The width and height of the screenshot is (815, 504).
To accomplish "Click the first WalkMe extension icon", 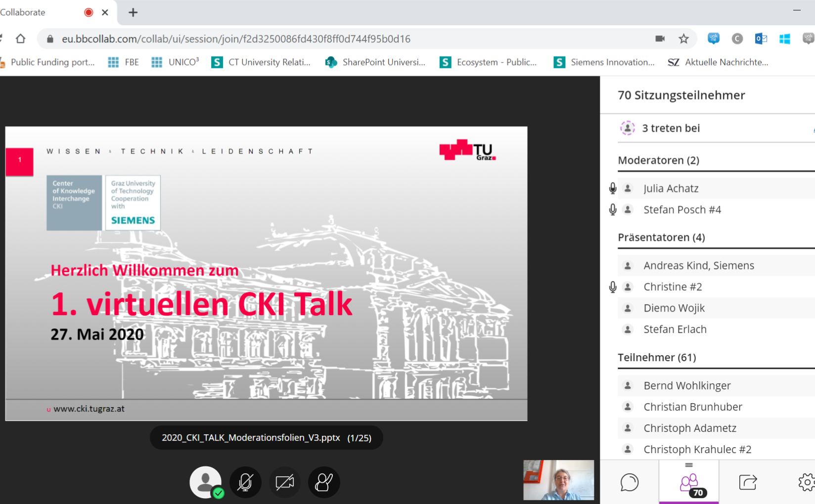I will click(713, 39).
